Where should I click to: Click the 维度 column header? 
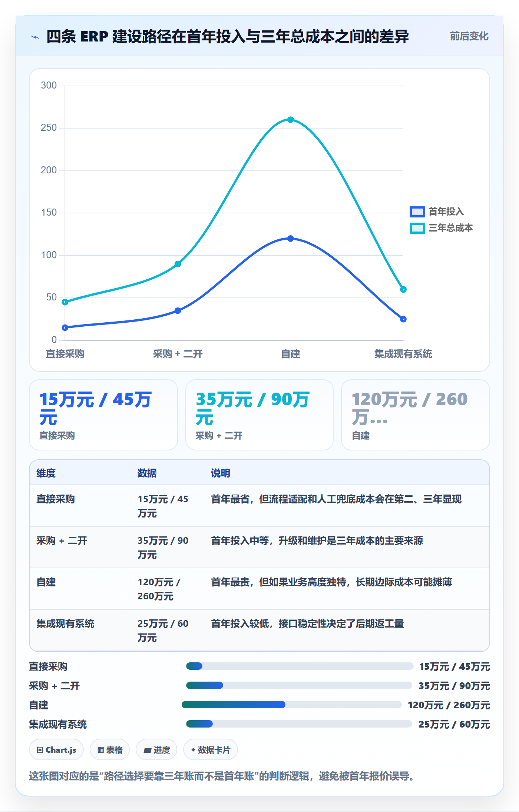pyautogui.click(x=46, y=473)
